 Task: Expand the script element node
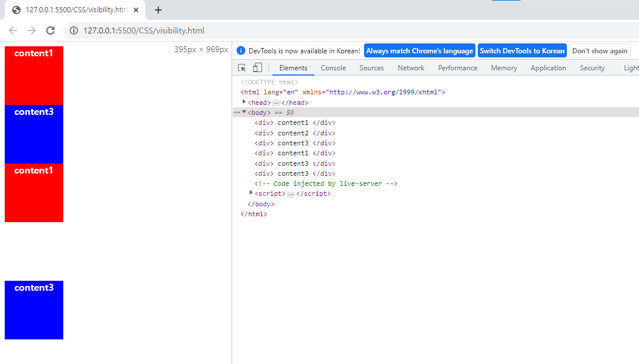251,193
